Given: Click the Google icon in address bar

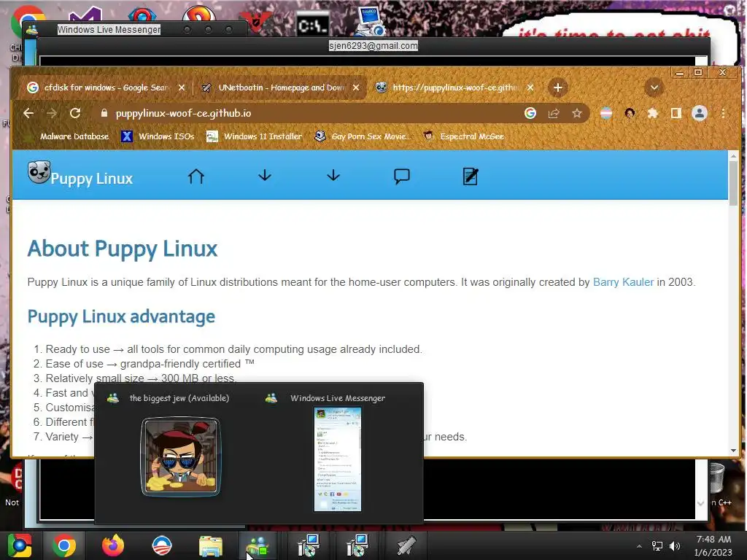Looking at the screenshot, I should [530, 113].
